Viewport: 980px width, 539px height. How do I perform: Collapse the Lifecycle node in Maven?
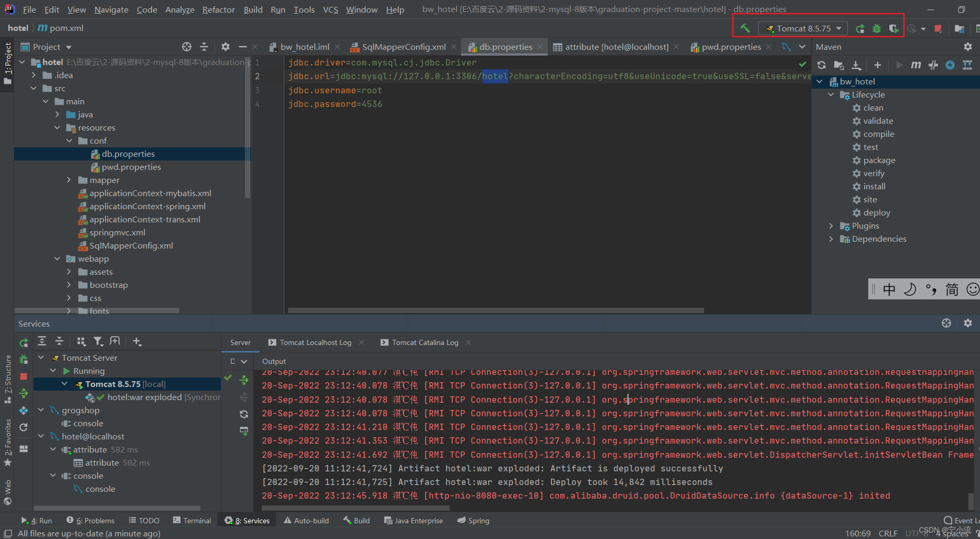point(831,94)
